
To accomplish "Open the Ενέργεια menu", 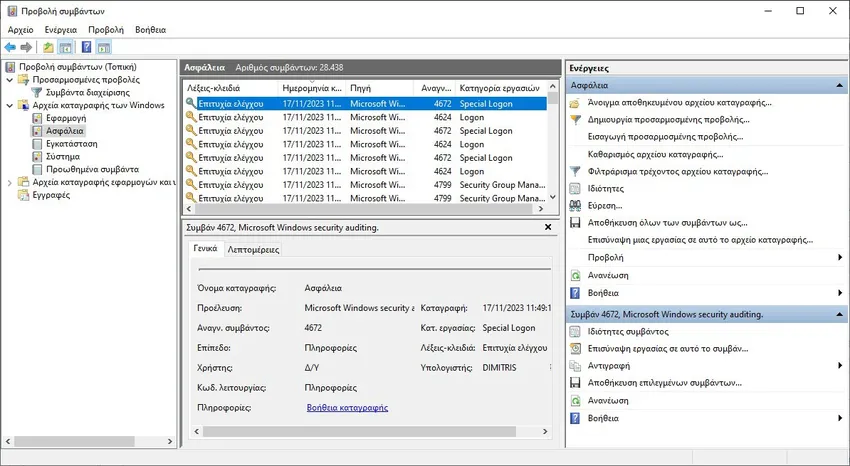I will pyautogui.click(x=61, y=30).
